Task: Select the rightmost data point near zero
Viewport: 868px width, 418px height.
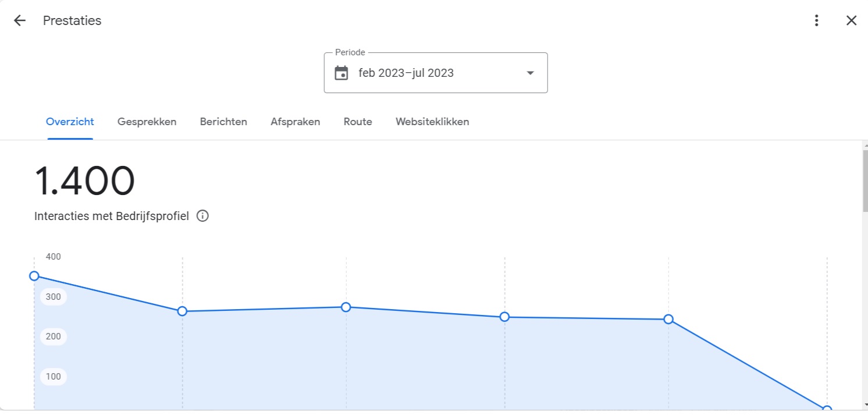Action: [x=827, y=409]
